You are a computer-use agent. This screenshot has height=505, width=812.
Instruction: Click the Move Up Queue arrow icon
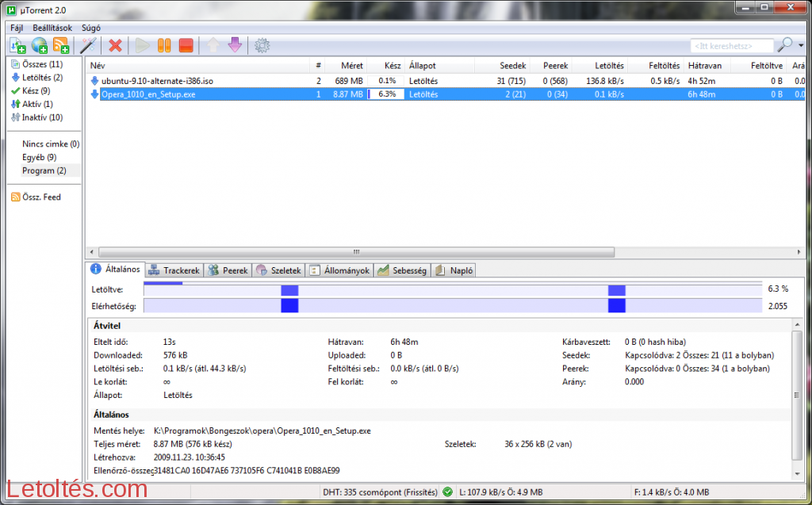coord(213,45)
